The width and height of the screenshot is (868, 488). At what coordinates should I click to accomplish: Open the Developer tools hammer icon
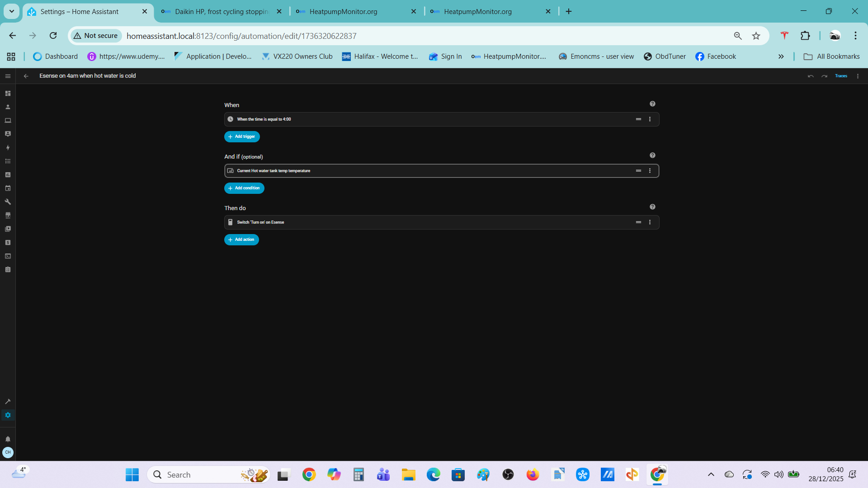(8, 402)
